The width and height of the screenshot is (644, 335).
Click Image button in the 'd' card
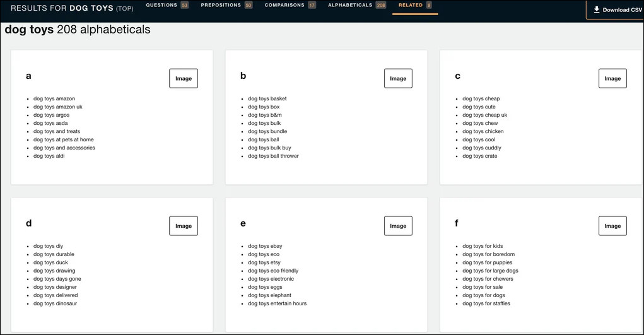184,226
